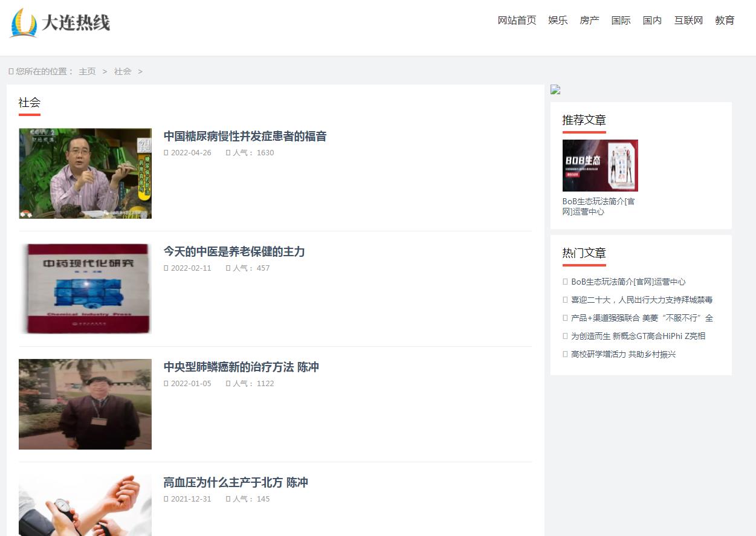Open hot article 高校研学增活力 共助乡村振兴

point(624,354)
